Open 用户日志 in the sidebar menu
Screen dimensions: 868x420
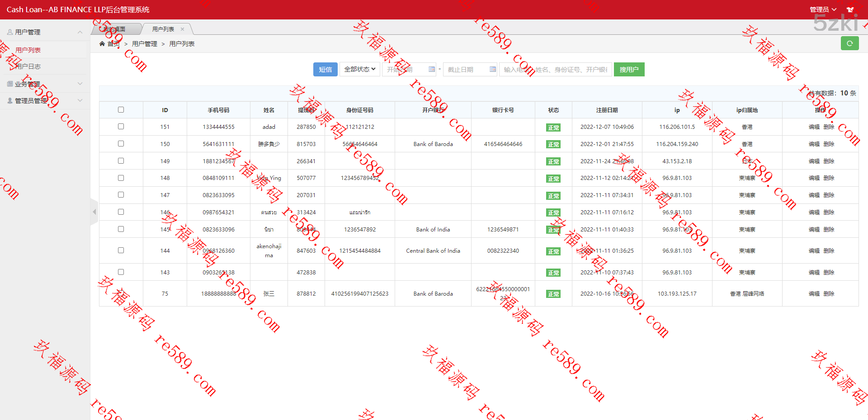pyautogui.click(x=28, y=66)
